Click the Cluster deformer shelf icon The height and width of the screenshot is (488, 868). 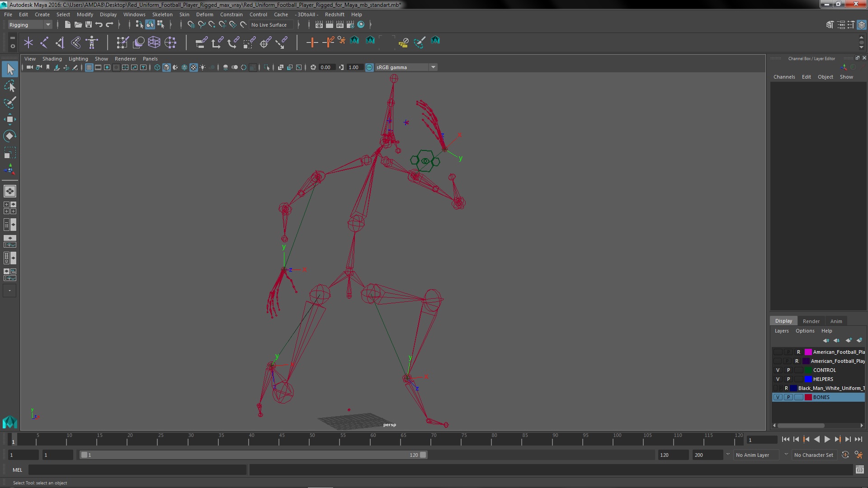click(170, 42)
